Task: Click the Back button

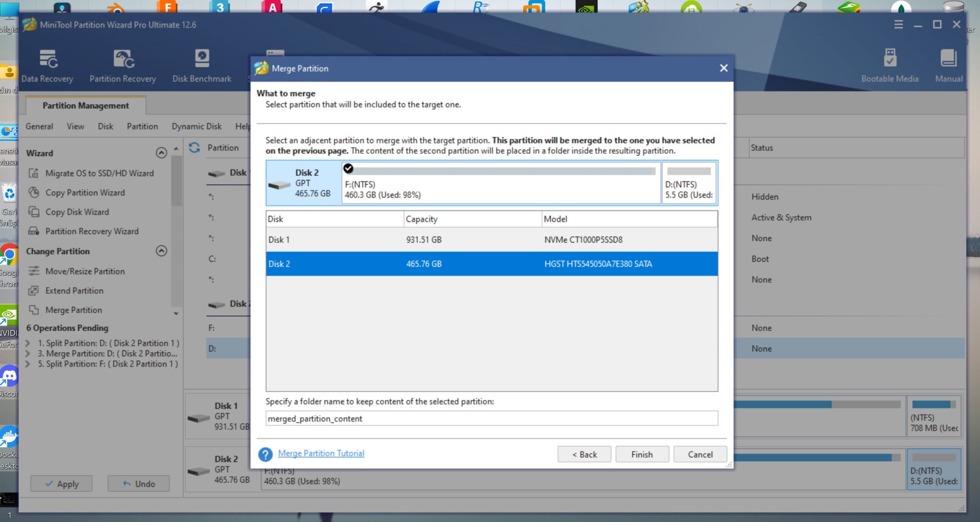Action: pos(584,454)
